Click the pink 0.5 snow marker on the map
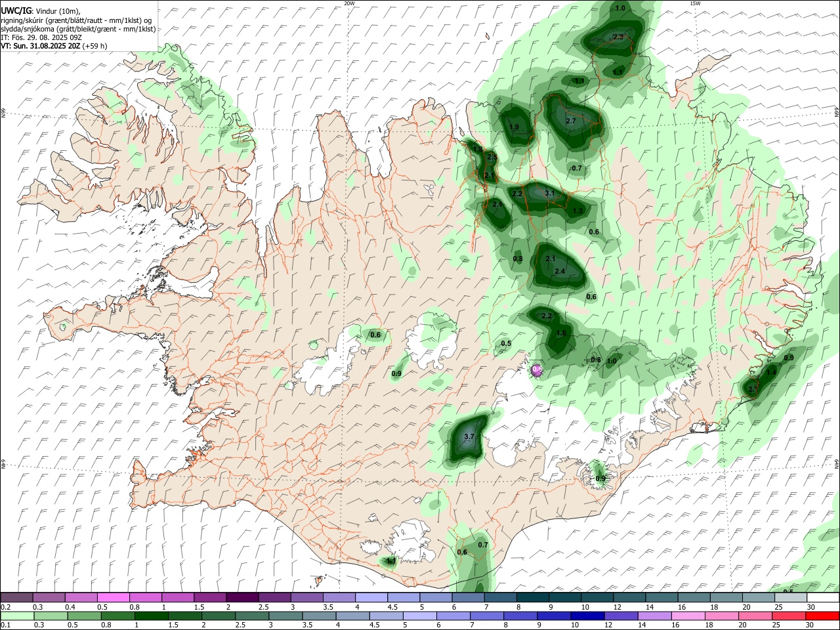840x630 pixels. [537, 370]
